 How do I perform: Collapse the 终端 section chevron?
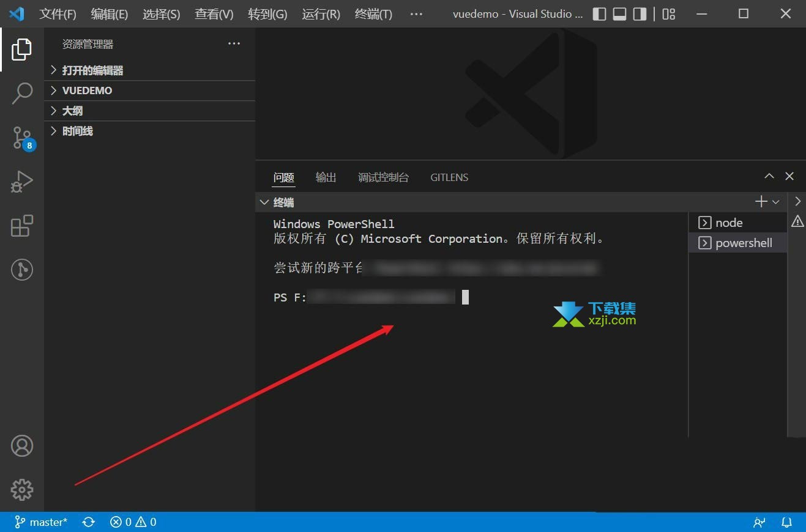tap(264, 202)
